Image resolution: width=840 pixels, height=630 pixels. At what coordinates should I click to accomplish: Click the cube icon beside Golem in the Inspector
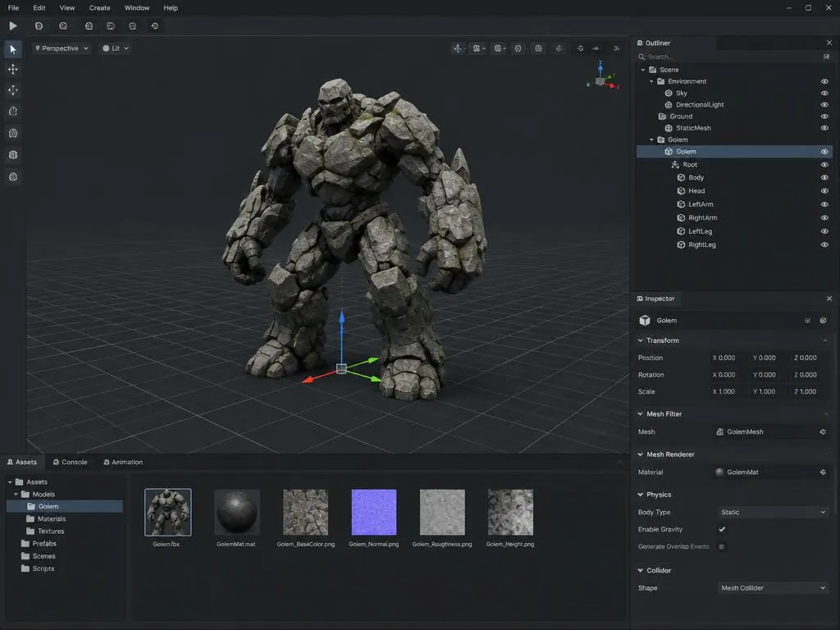[645, 321]
